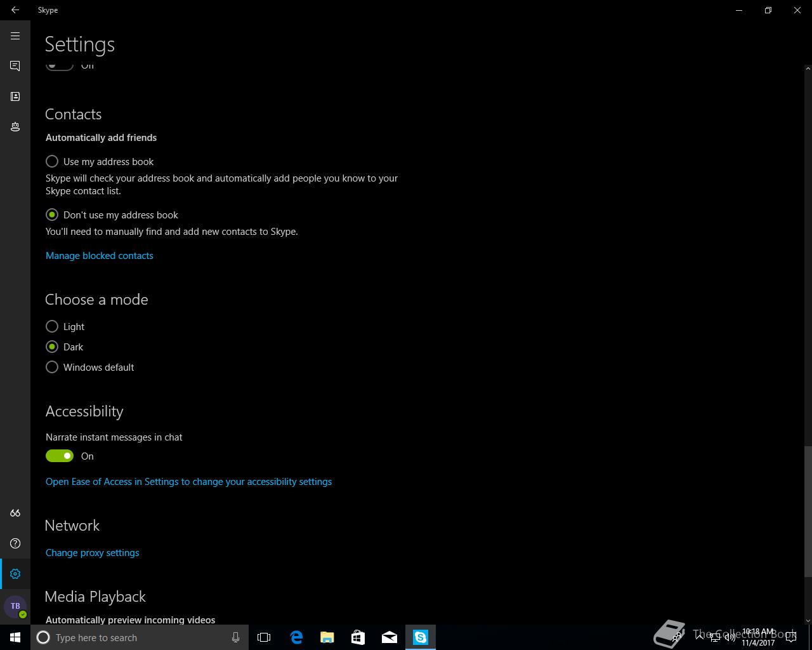Click the Skype taskbar icon
Image resolution: width=812 pixels, height=650 pixels.
[x=421, y=637]
